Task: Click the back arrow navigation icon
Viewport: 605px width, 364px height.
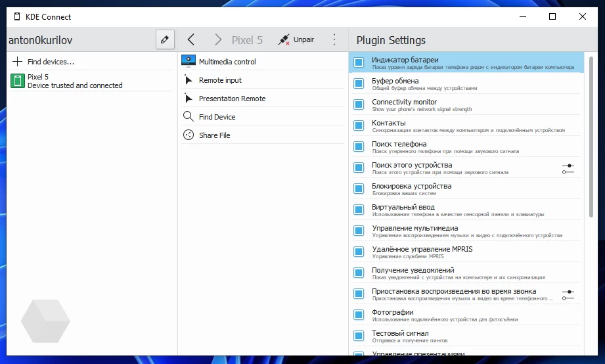Action: point(191,39)
